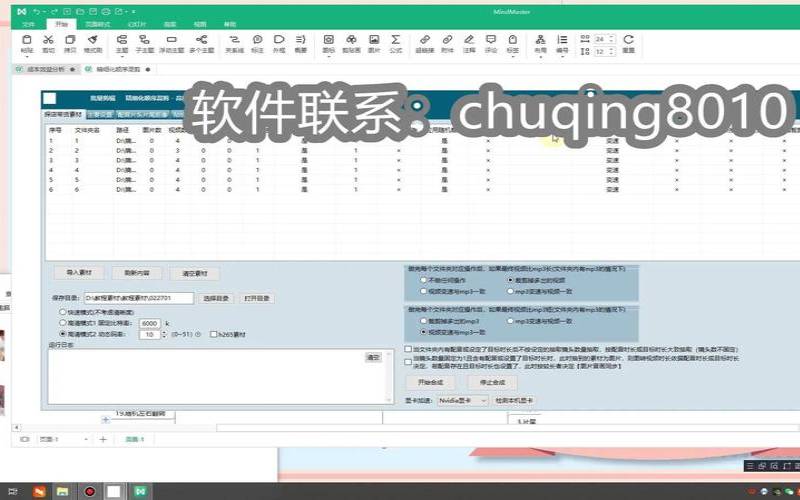Open the Clipart icon
The width and height of the screenshot is (800, 500).
(351, 40)
